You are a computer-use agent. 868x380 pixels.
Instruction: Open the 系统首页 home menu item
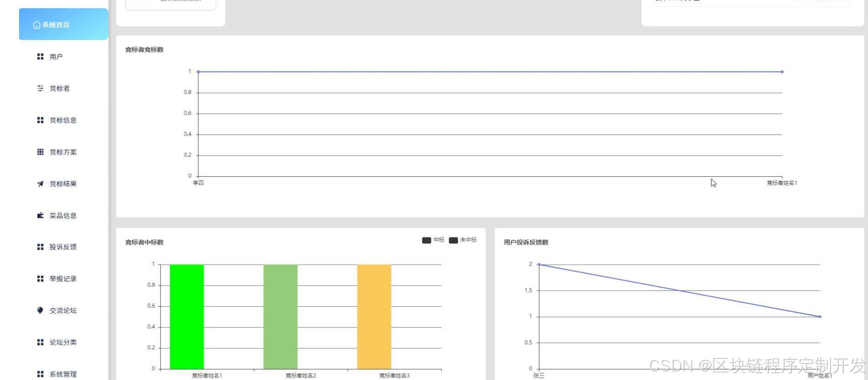pyautogui.click(x=63, y=24)
